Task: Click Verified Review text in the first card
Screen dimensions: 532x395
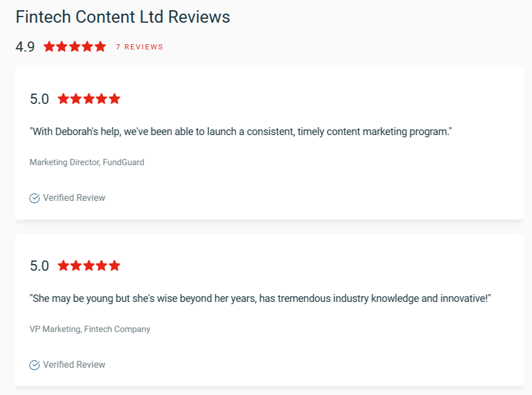Action: pyautogui.click(x=74, y=197)
